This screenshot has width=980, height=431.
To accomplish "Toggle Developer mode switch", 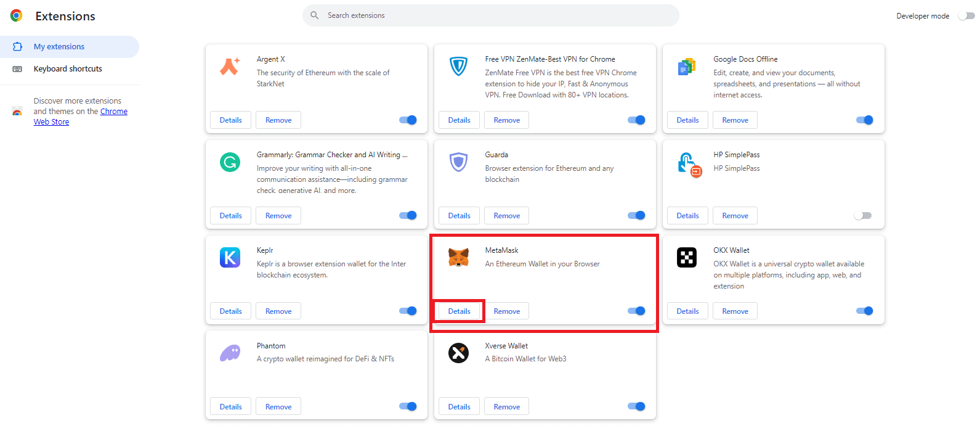I will click(x=966, y=16).
